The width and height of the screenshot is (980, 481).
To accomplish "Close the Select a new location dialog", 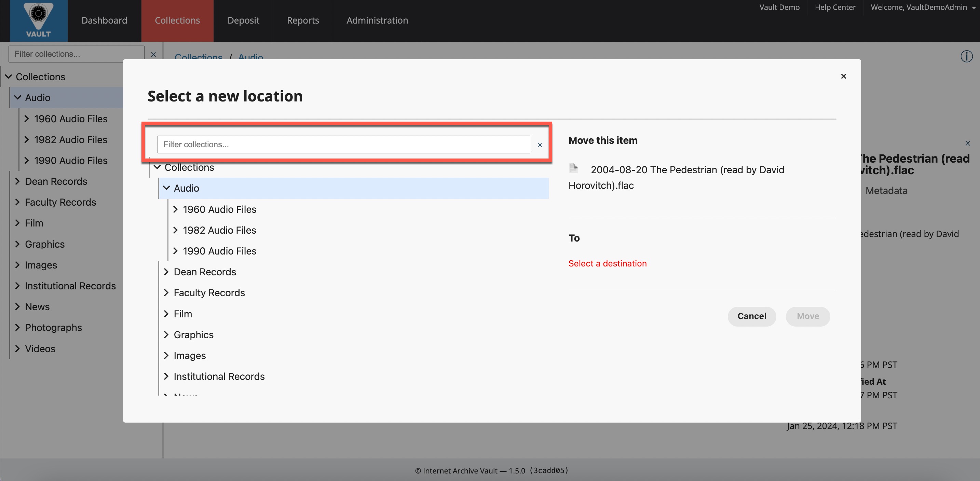I will pyautogui.click(x=843, y=76).
